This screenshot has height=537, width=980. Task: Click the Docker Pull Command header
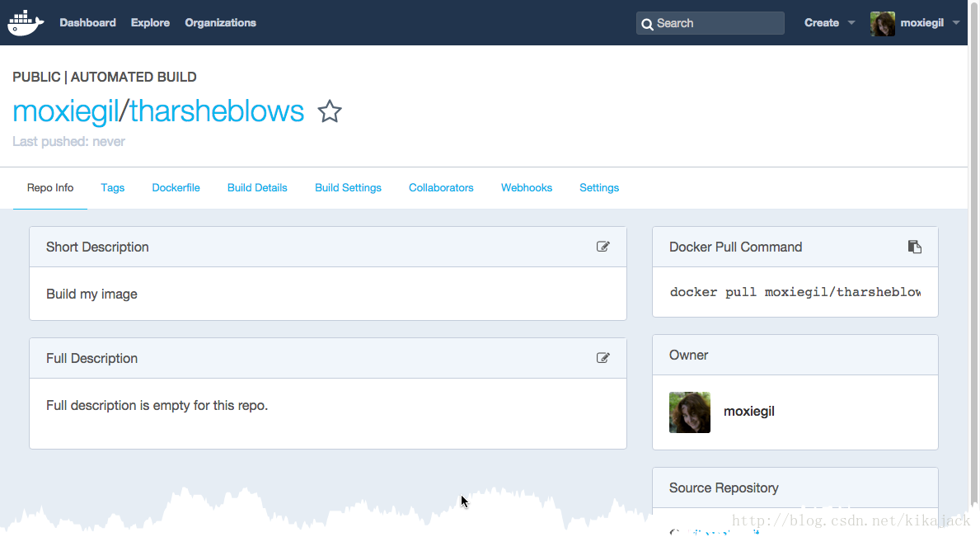click(x=795, y=247)
